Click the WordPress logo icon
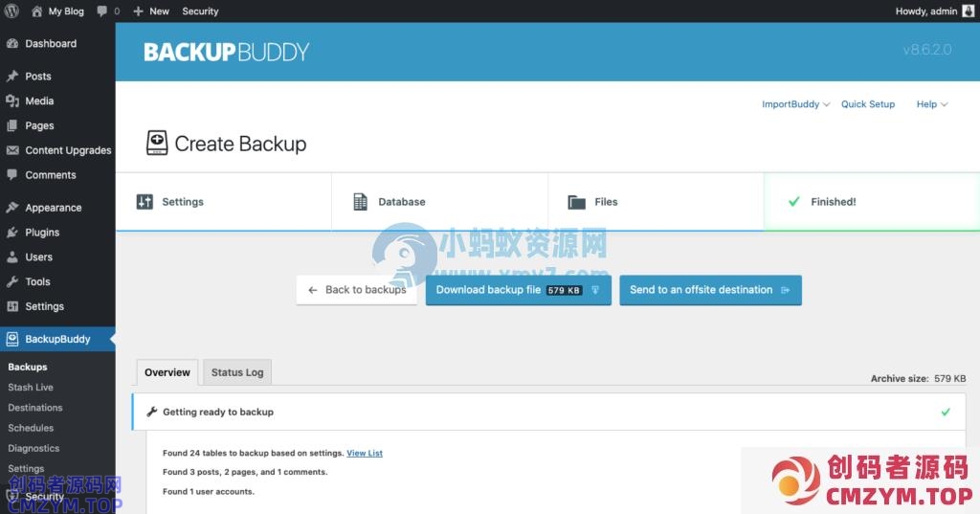This screenshot has width=980, height=514. [x=12, y=11]
